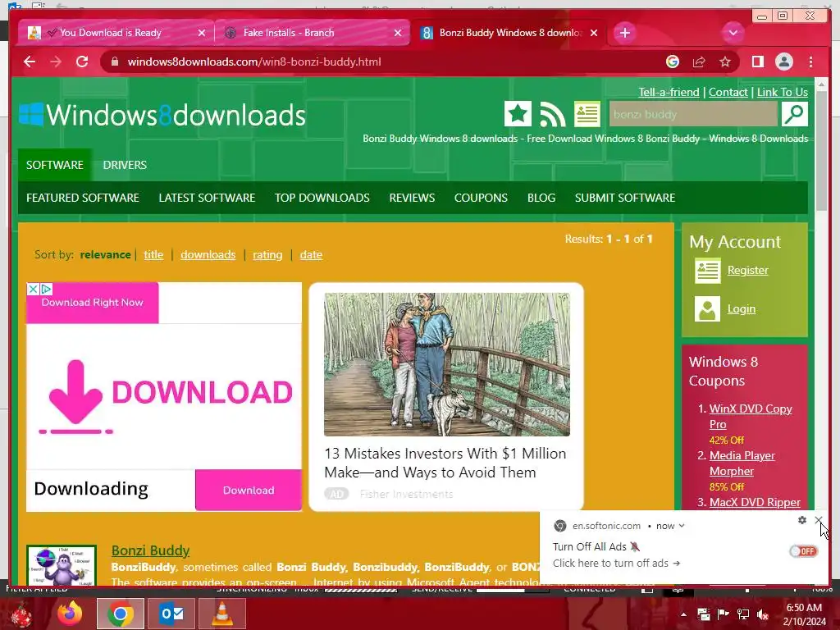Viewport: 840px width, 630px height.
Task: Expand the softonic notification chevron
Action: (x=682, y=526)
